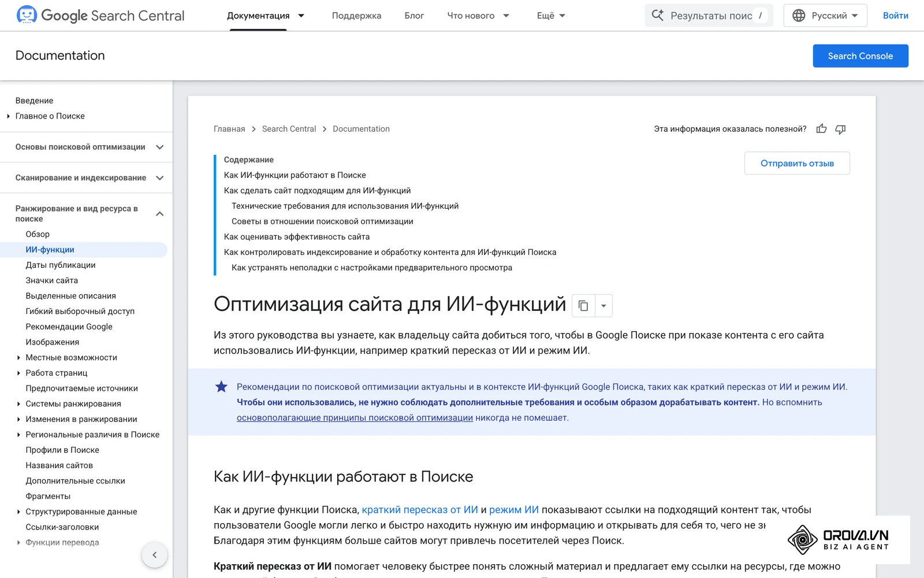The height and width of the screenshot is (578, 924).
Task: Open основополагающие принципы поисковой оптимизации link
Action: pos(355,418)
